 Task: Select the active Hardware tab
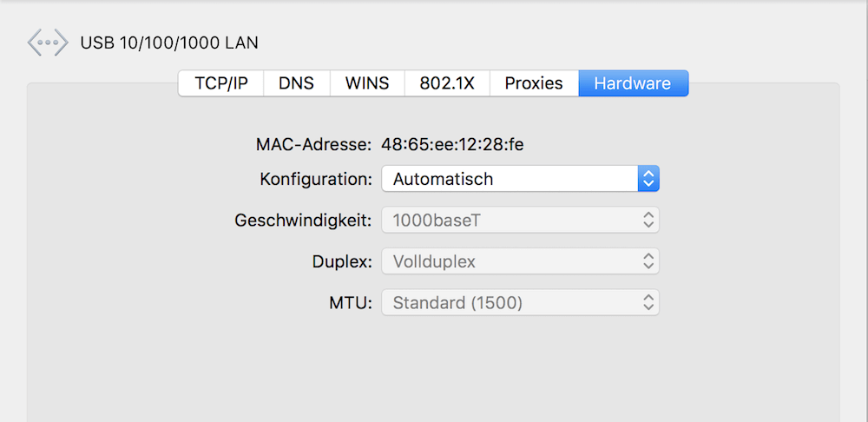pos(634,83)
